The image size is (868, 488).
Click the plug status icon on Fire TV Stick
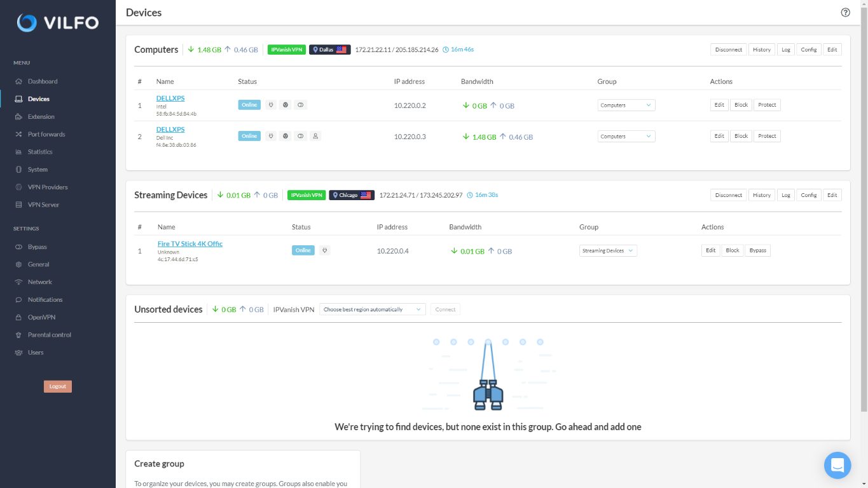pyautogui.click(x=324, y=250)
